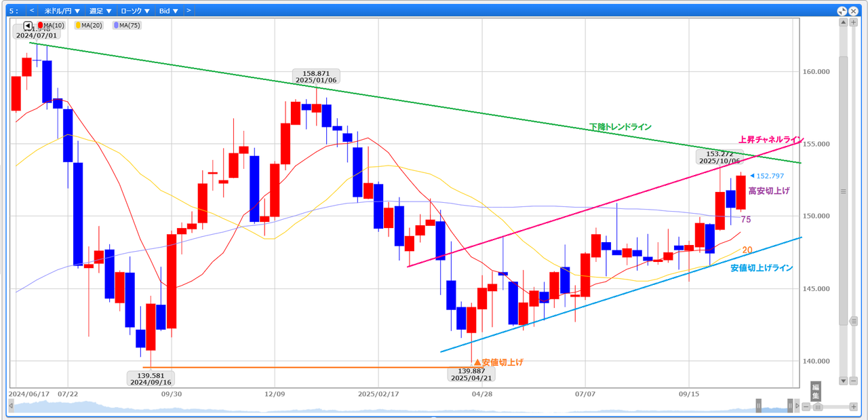Open the Bid price type menu
The height and width of the screenshot is (420, 868).
pyautogui.click(x=168, y=11)
